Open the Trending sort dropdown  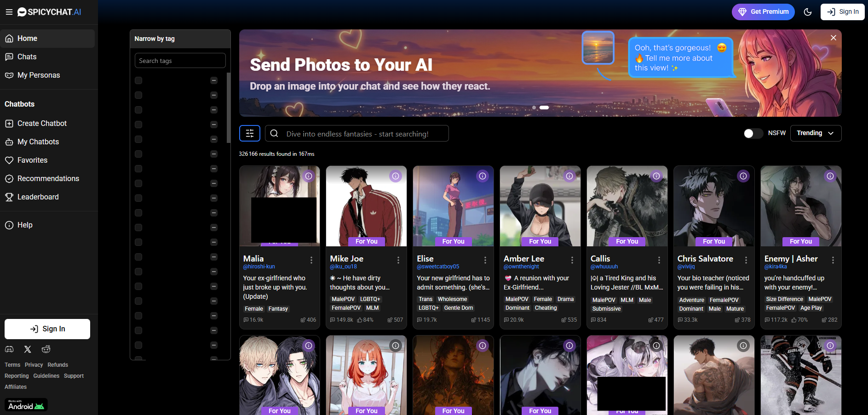(x=816, y=133)
